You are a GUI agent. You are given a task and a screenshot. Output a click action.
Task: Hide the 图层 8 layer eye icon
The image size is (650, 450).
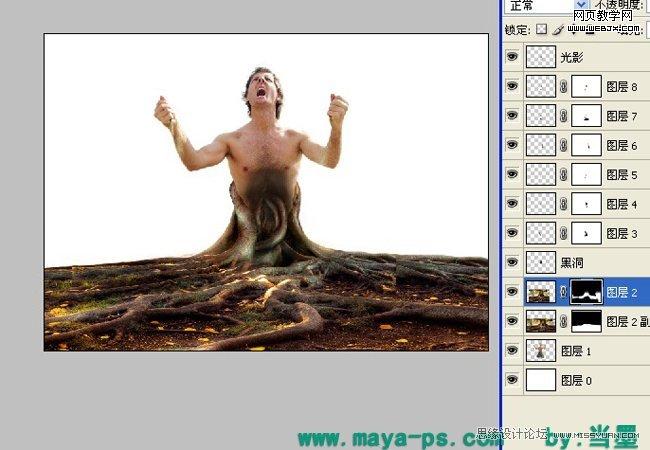512,86
